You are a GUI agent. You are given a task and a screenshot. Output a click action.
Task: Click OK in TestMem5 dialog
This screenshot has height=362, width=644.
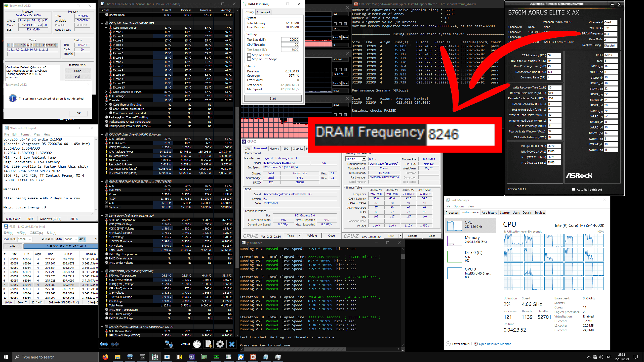click(79, 113)
